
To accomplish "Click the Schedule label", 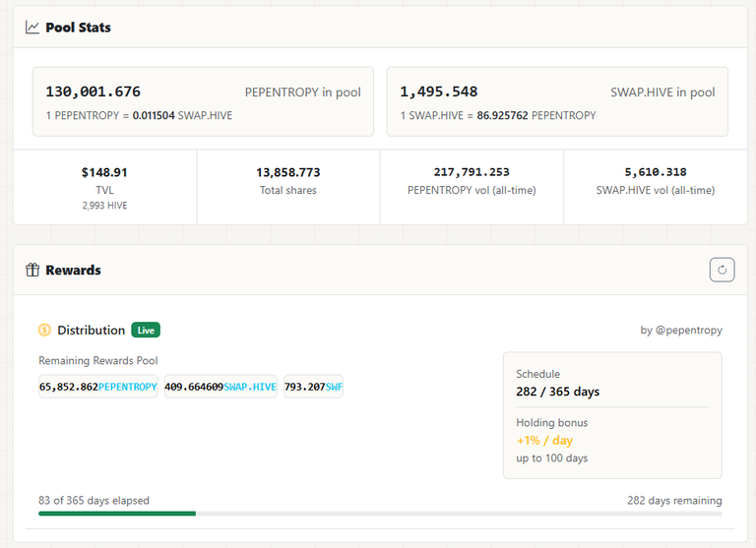I will tap(538, 374).
